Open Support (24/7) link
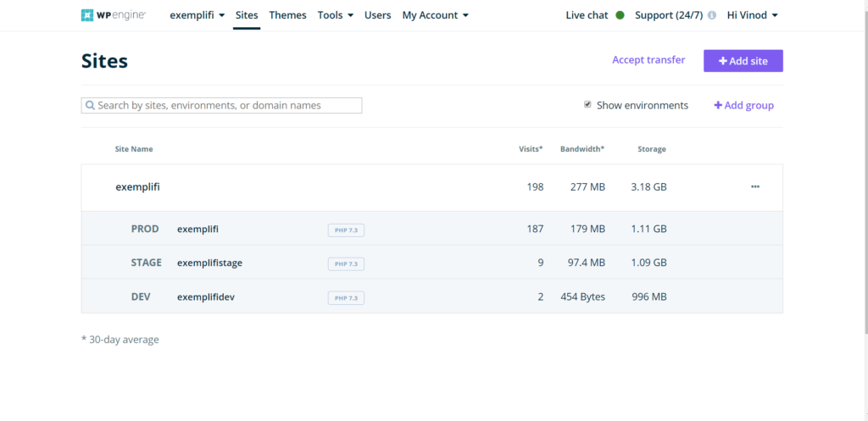The image size is (868, 421). click(669, 15)
